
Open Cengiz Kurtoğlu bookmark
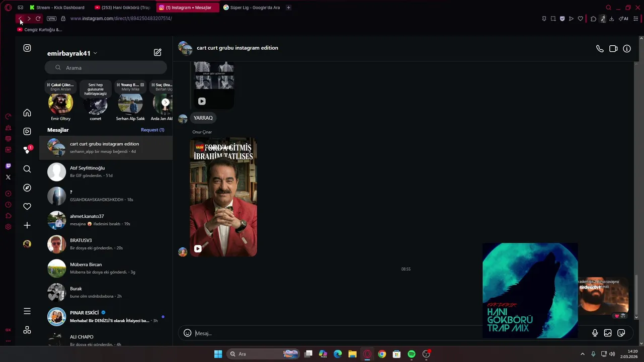(40, 30)
